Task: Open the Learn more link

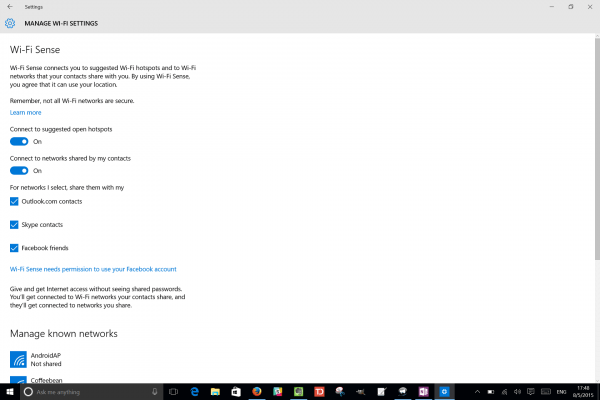Action: click(25, 113)
